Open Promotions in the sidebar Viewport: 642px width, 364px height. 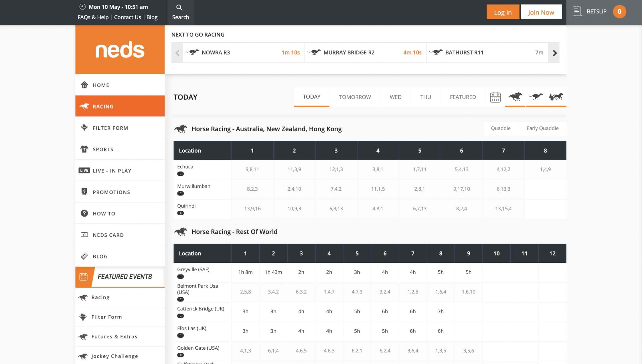(120, 192)
